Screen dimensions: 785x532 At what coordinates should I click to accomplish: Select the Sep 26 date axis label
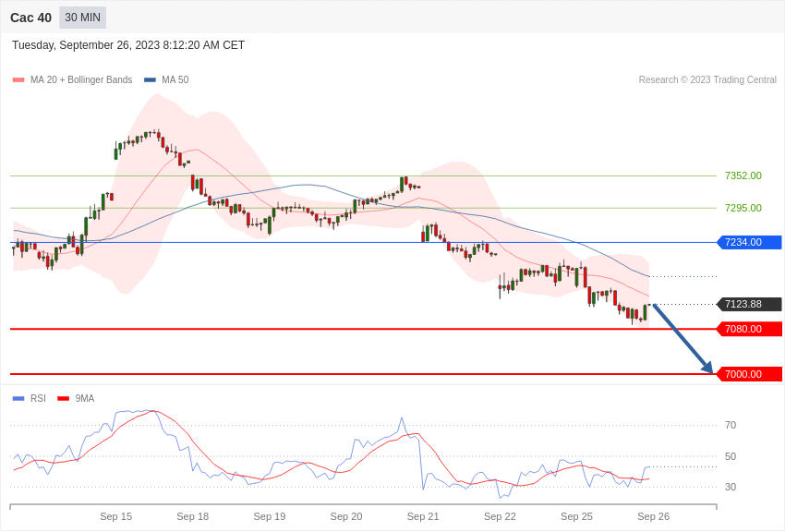[x=654, y=516]
